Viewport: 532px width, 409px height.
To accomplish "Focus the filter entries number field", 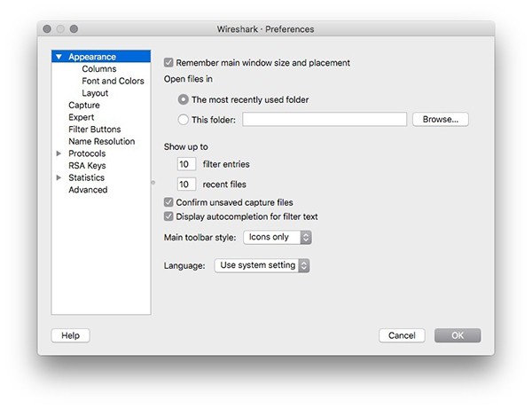I will (186, 164).
